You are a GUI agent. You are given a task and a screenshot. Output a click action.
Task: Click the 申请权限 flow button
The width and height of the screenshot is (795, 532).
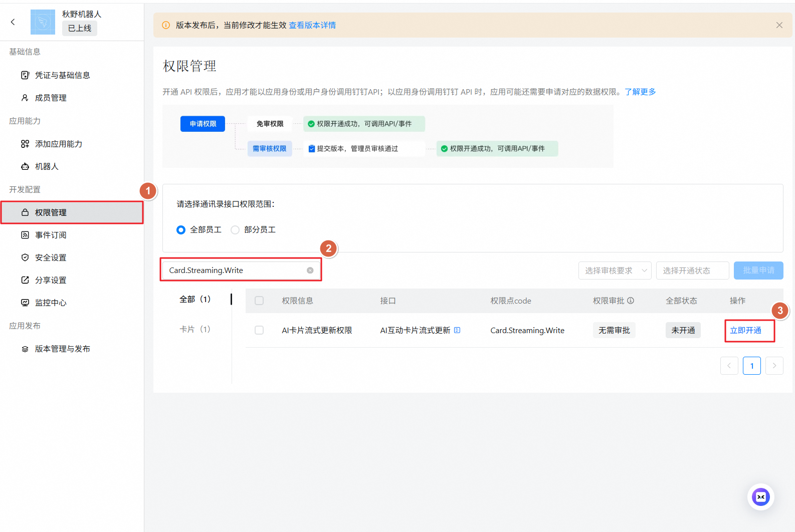coord(203,124)
